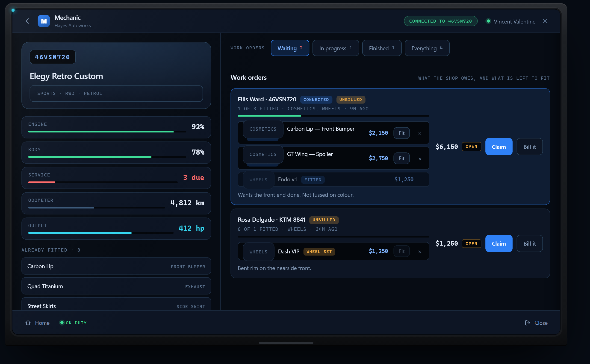The height and width of the screenshot is (364, 590).
Task: Close the panel with the header X
Action: tap(545, 21)
